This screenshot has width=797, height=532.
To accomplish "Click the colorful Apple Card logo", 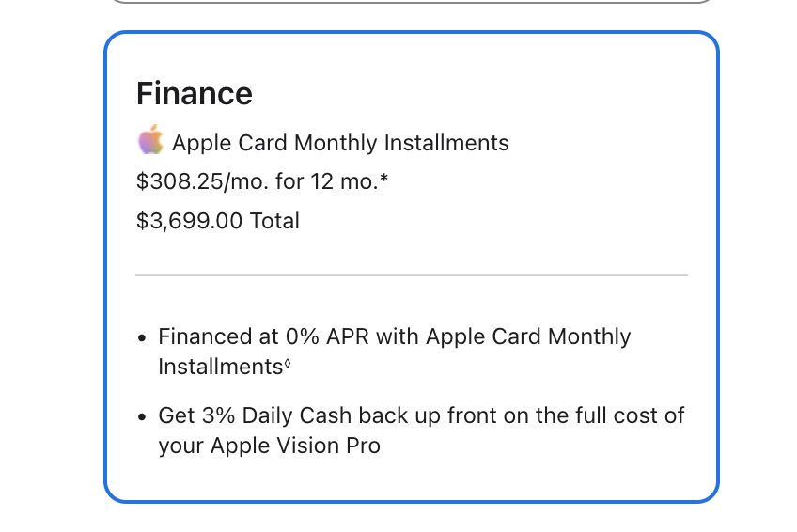I will (149, 142).
